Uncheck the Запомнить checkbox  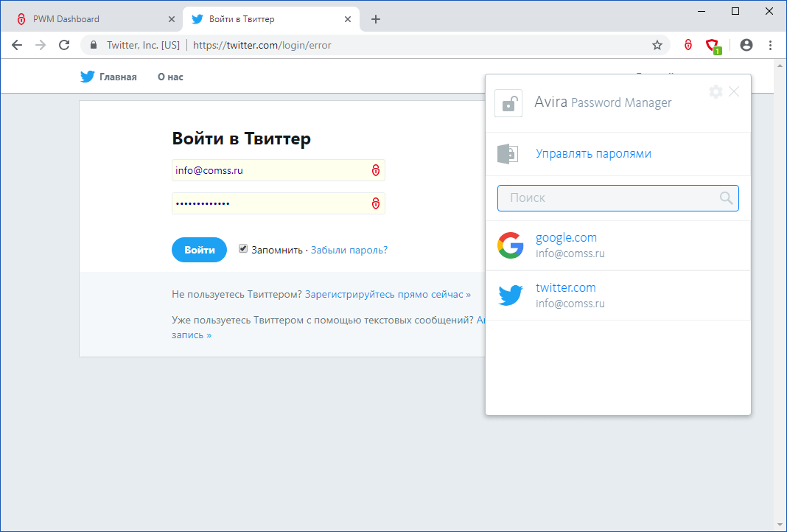(243, 249)
